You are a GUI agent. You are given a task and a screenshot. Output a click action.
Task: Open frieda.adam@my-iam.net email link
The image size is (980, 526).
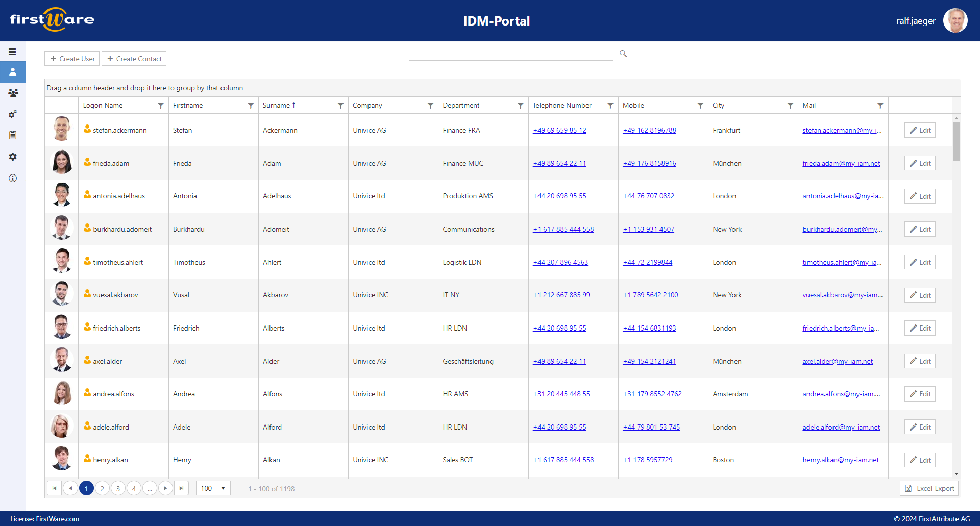(x=841, y=163)
